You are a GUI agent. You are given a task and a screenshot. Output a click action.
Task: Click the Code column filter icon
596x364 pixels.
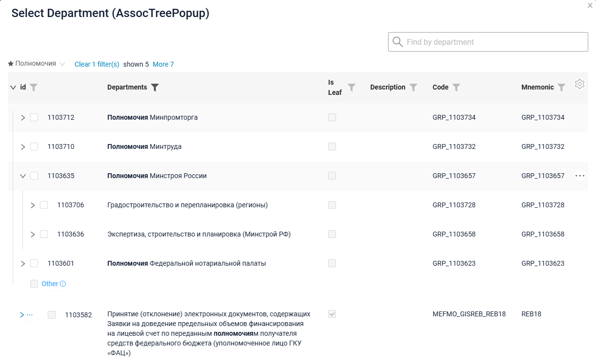click(456, 88)
